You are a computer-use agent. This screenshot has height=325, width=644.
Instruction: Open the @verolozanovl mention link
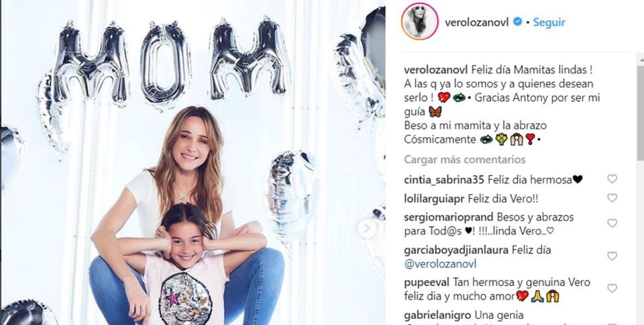[x=440, y=264]
